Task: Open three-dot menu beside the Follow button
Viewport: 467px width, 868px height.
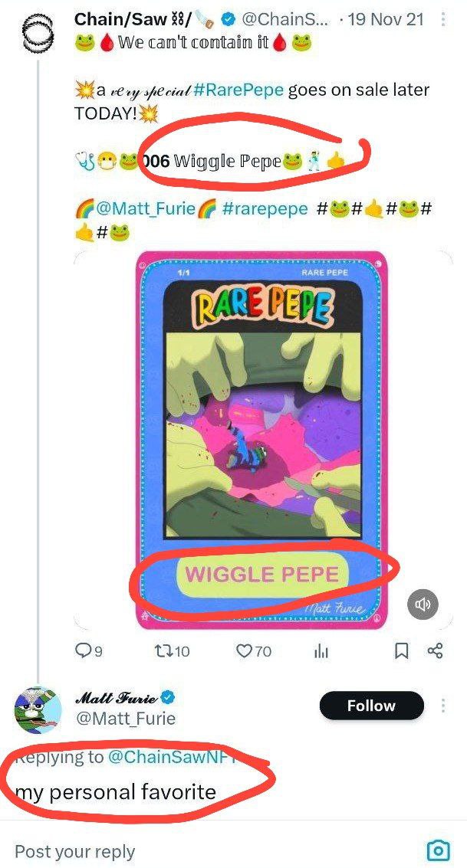Action: click(443, 706)
